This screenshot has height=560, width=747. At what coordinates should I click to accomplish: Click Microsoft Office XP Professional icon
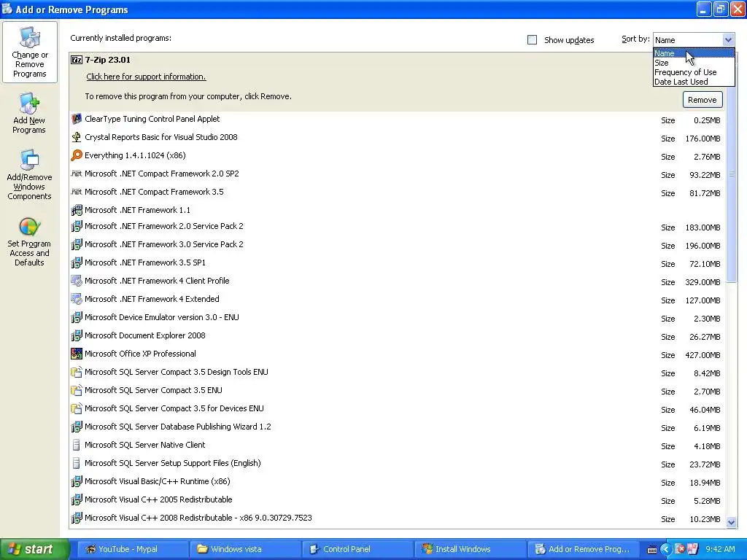tap(76, 354)
